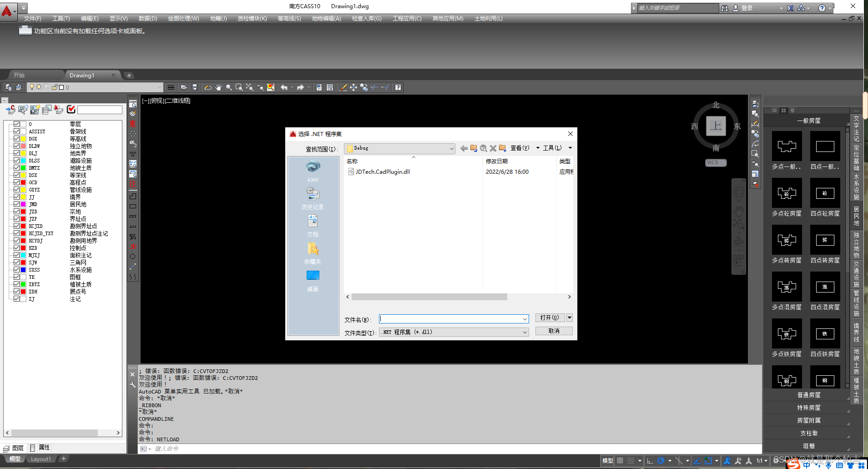Toggle the JMD layer visibility checkbox
This screenshot has height=469, width=868.
pos(16,204)
